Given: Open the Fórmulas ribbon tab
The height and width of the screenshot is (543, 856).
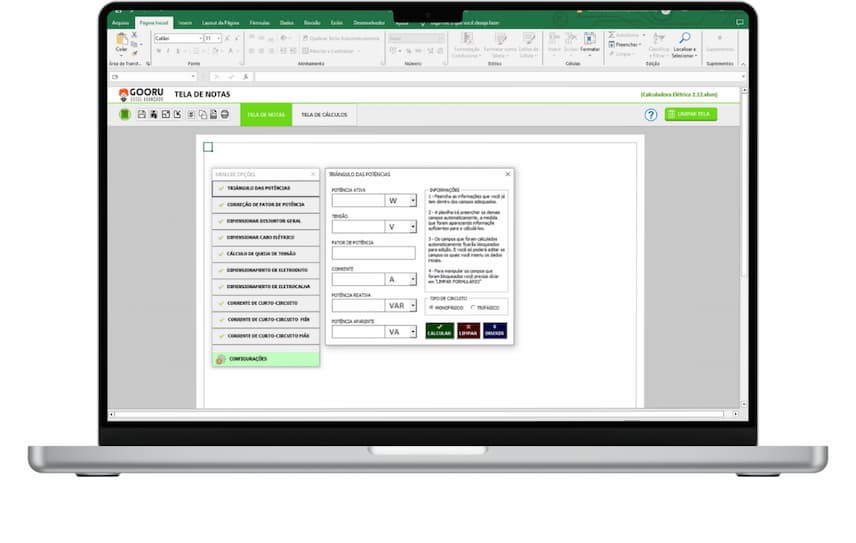Looking at the screenshot, I should pos(260,23).
